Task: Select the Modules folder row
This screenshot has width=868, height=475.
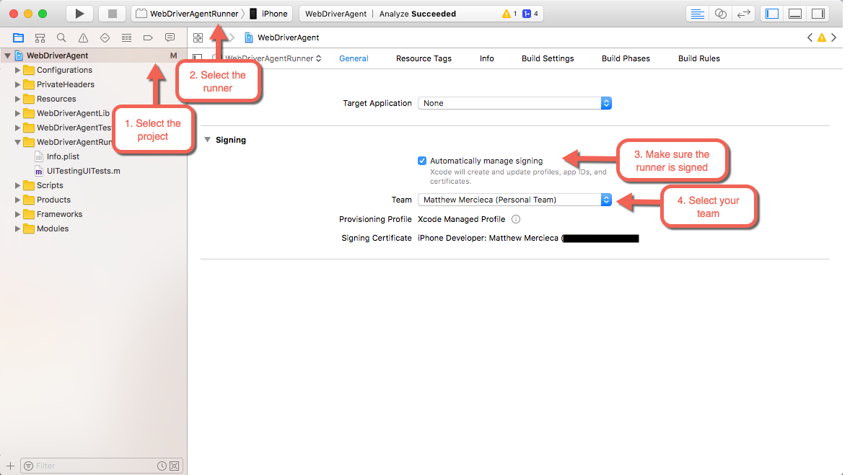Action: point(94,228)
